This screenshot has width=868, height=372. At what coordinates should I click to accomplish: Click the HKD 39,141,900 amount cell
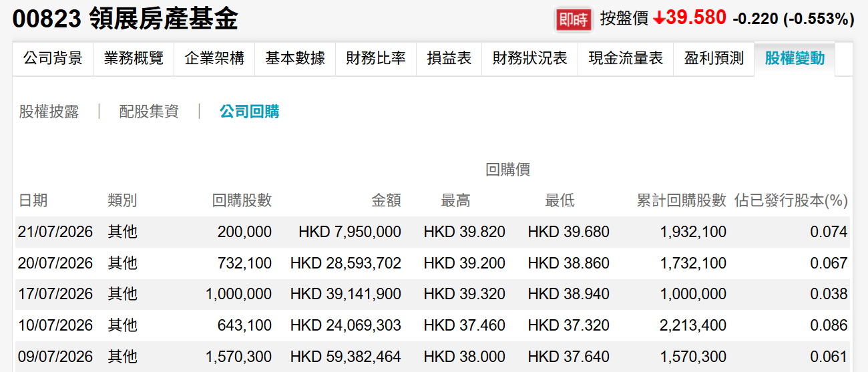tap(346, 294)
